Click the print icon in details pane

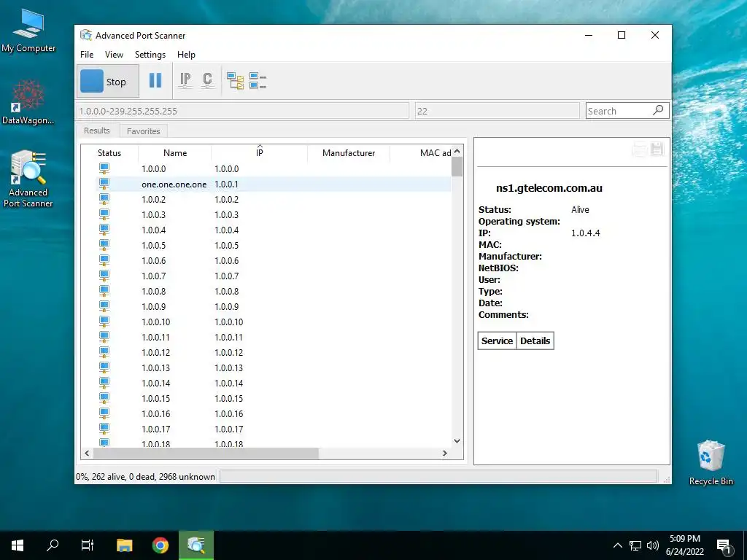(639, 149)
